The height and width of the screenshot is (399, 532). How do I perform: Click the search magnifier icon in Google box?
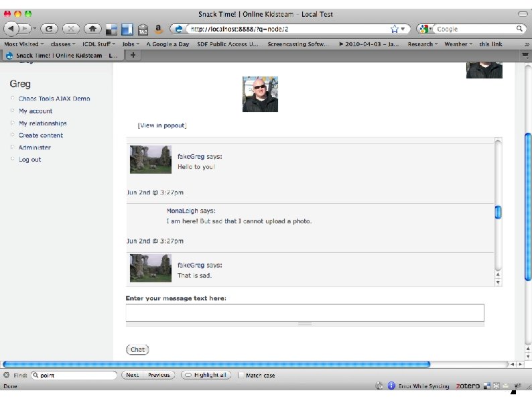[519, 29]
